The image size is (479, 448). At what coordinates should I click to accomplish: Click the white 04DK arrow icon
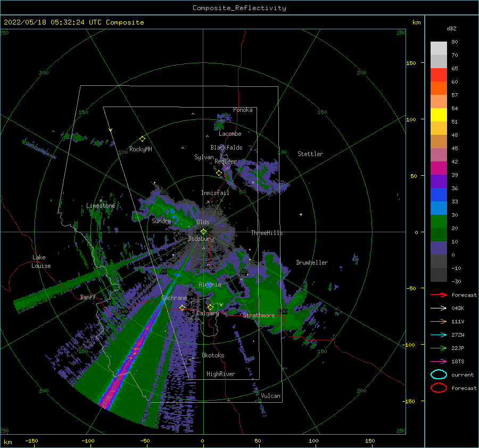(439, 308)
